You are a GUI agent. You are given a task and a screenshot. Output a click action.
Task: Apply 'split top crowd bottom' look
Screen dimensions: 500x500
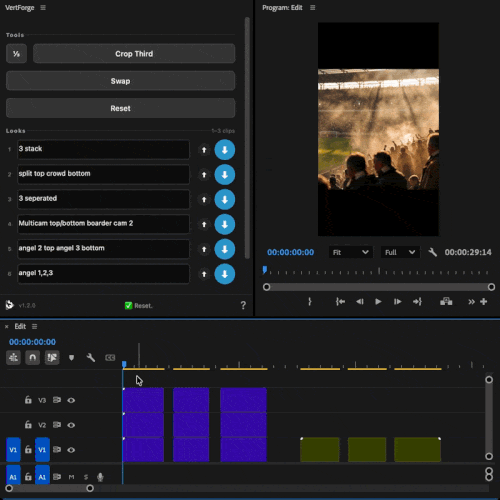[x=225, y=175]
